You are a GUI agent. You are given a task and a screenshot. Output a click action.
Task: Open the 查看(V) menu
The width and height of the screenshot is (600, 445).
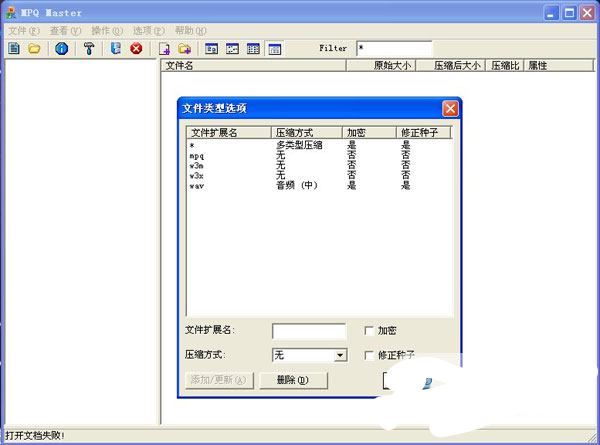[65, 31]
